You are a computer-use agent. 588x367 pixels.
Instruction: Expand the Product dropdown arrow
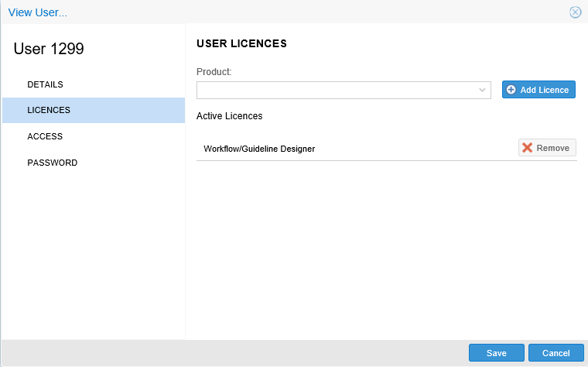(483, 90)
